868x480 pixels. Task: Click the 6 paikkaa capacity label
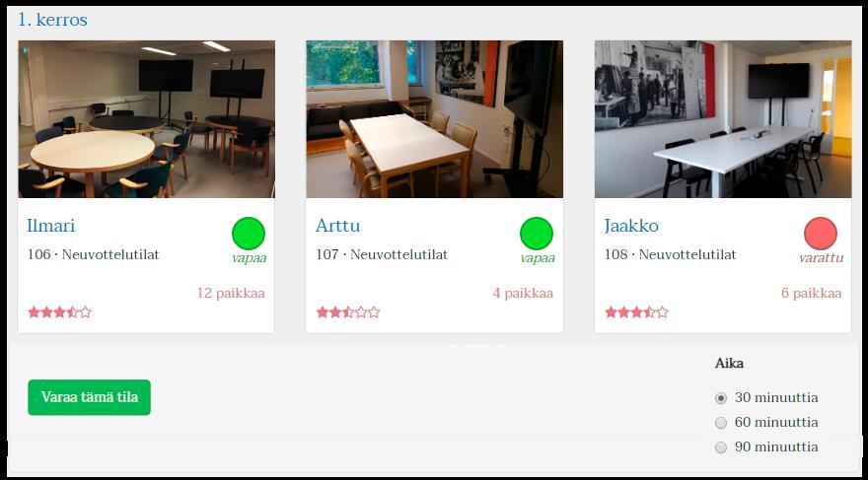click(x=812, y=293)
